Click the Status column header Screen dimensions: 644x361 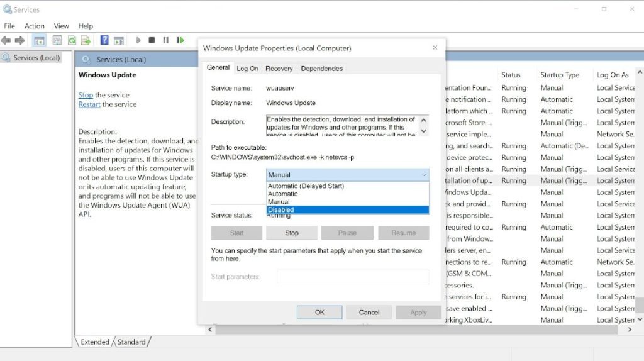click(x=511, y=75)
